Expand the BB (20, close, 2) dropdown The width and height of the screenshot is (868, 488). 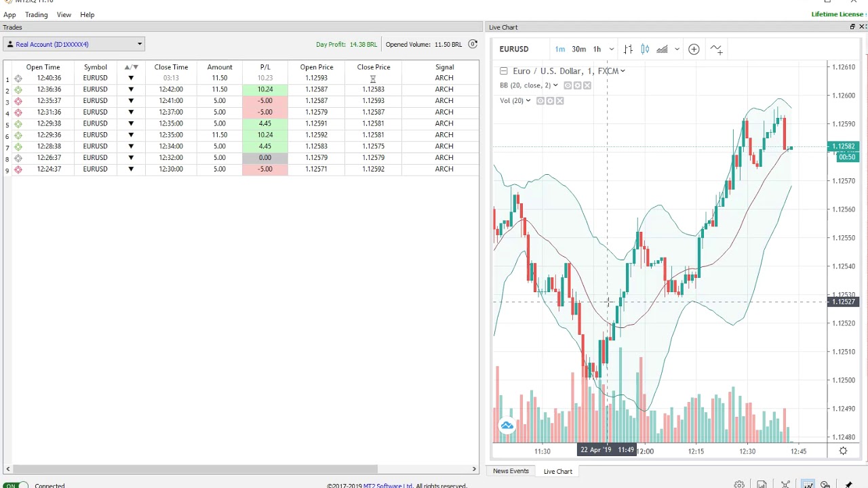(x=555, y=85)
